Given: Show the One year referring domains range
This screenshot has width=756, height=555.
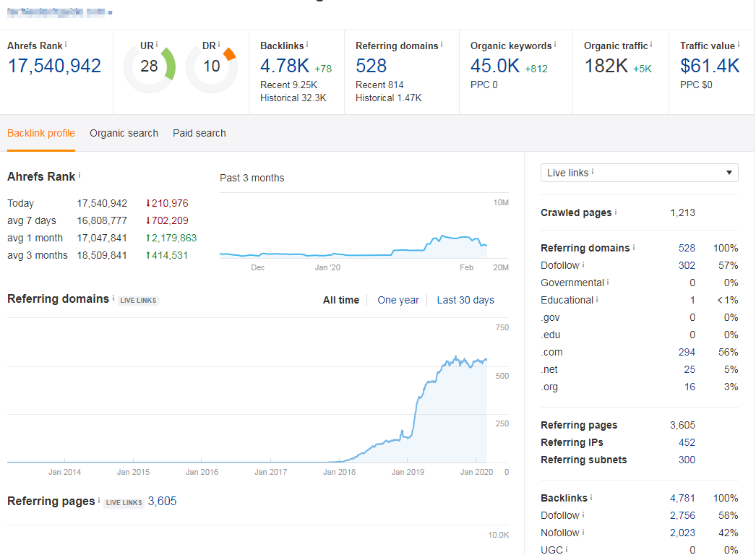Looking at the screenshot, I should coord(398,300).
